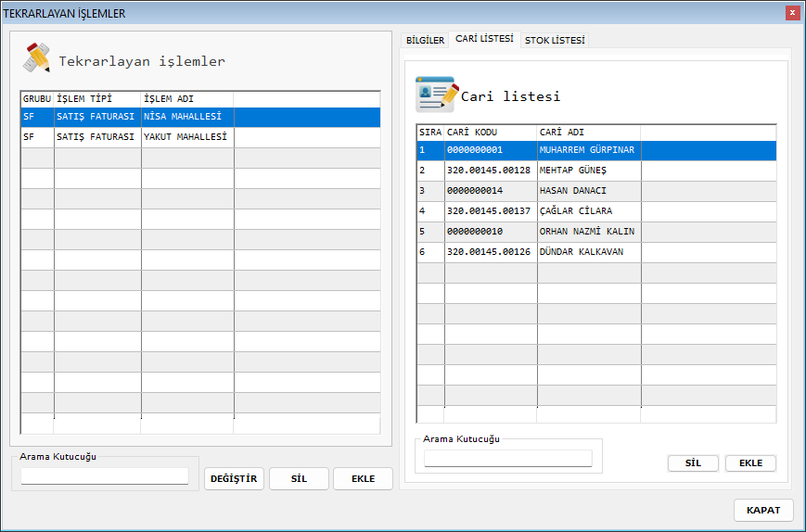Close the TEKRARLAYAN İŞLEMLER window

[x=792, y=13]
